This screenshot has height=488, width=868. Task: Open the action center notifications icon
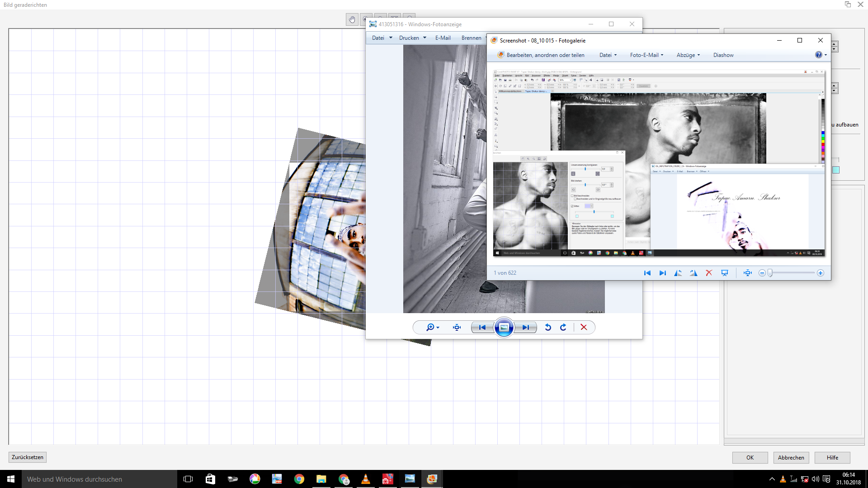tap(826, 479)
